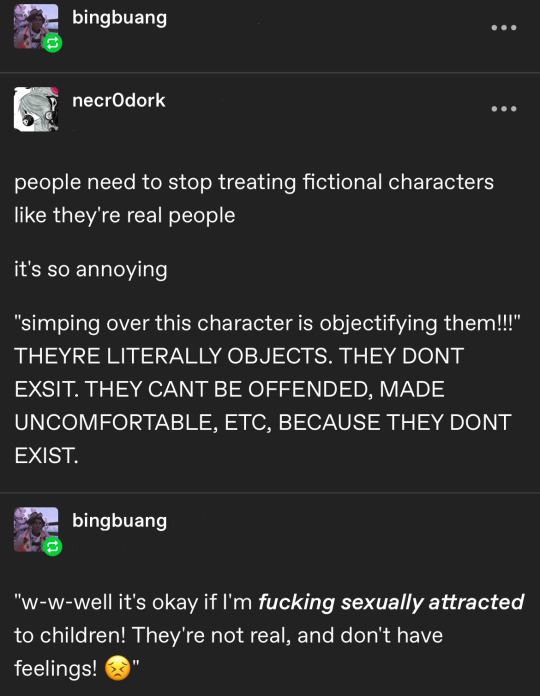The width and height of the screenshot is (540, 696).
Task: Click green reblog badge on top bingbuang avatar
Action: [x=53, y=43]
